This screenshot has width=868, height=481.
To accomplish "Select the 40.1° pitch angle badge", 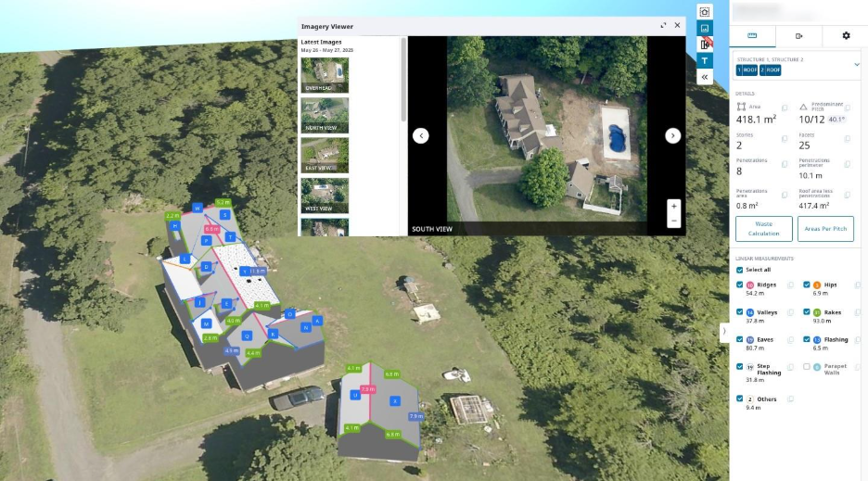I will click(x=836, y=120).
